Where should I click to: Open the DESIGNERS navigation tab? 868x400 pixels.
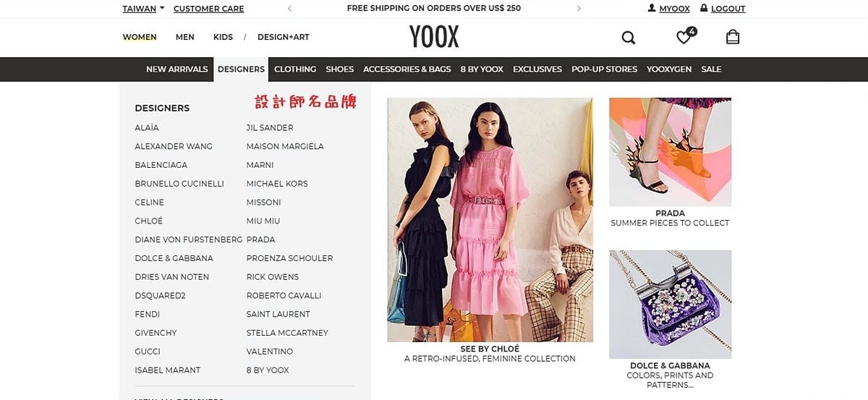pyautogui.click(x=241, y=69)
